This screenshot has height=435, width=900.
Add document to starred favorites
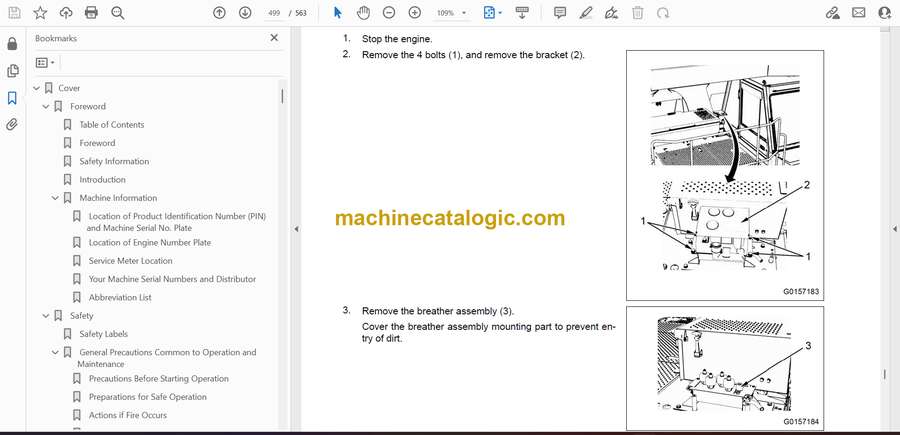click(40, 13)
